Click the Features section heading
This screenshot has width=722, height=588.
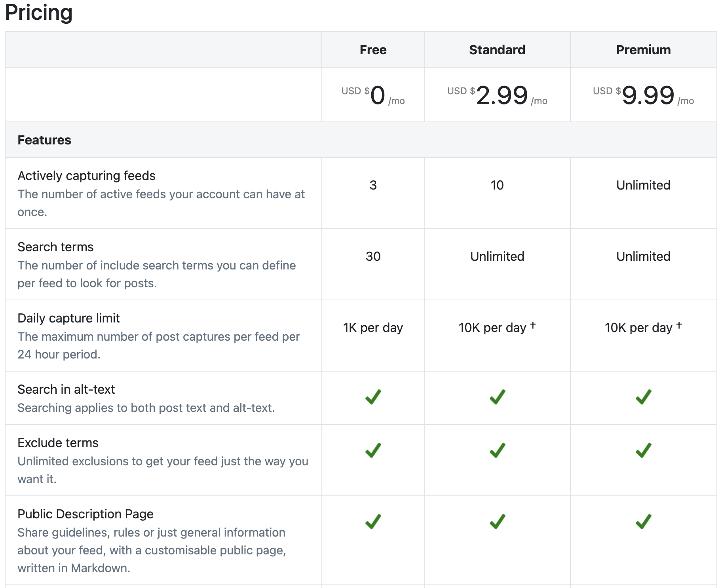point(44,140)
